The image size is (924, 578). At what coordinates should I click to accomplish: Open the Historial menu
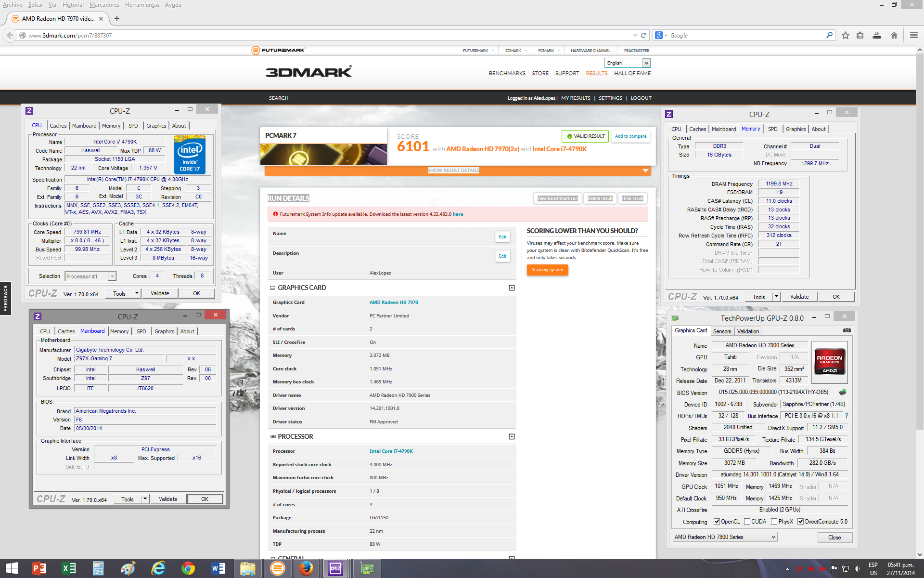pyautogui.click(x=73, y=5)
